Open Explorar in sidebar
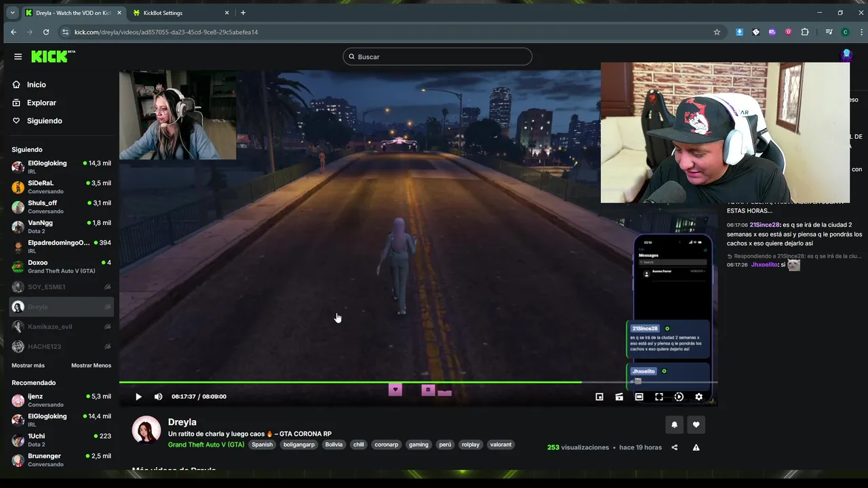868x488 pixels. tap(34, 103)
